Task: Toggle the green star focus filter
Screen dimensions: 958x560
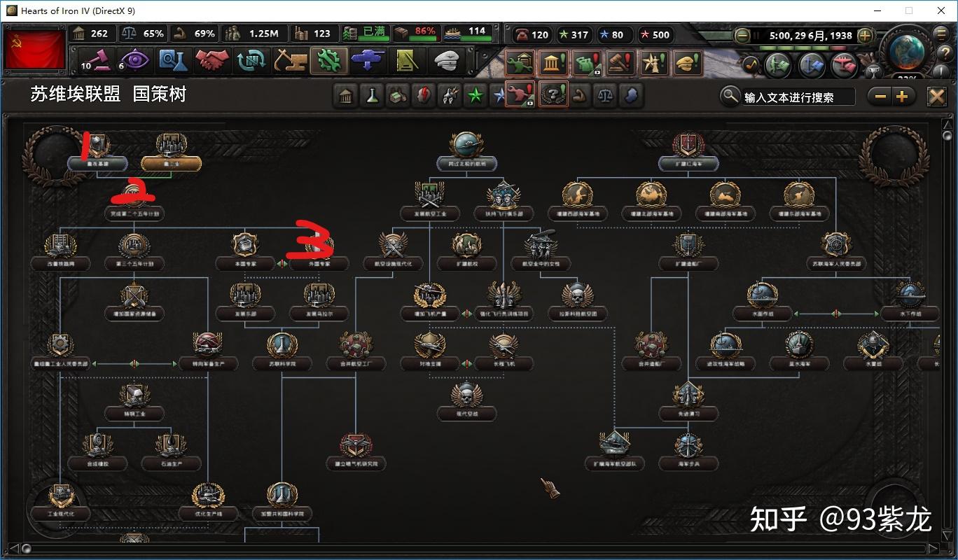Action: 475,95
